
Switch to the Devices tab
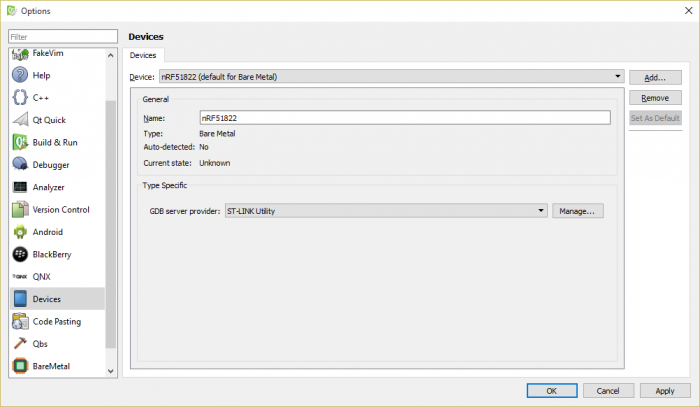(143, 55)
